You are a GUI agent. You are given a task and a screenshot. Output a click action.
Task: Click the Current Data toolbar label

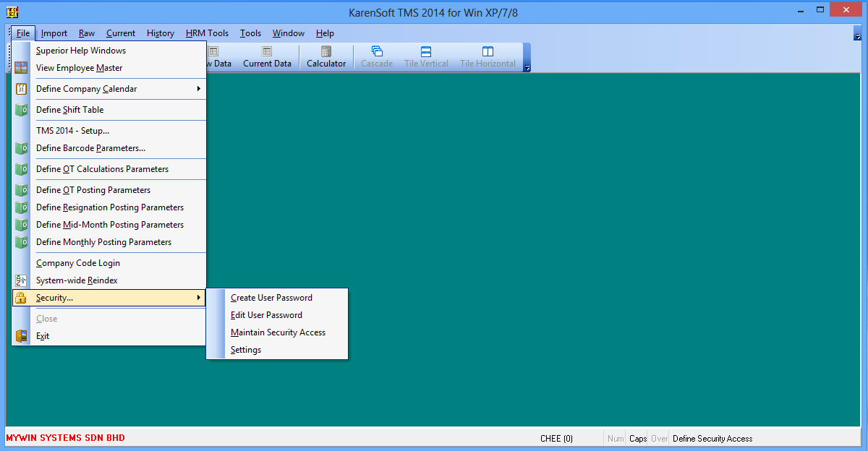coord(267,64)
